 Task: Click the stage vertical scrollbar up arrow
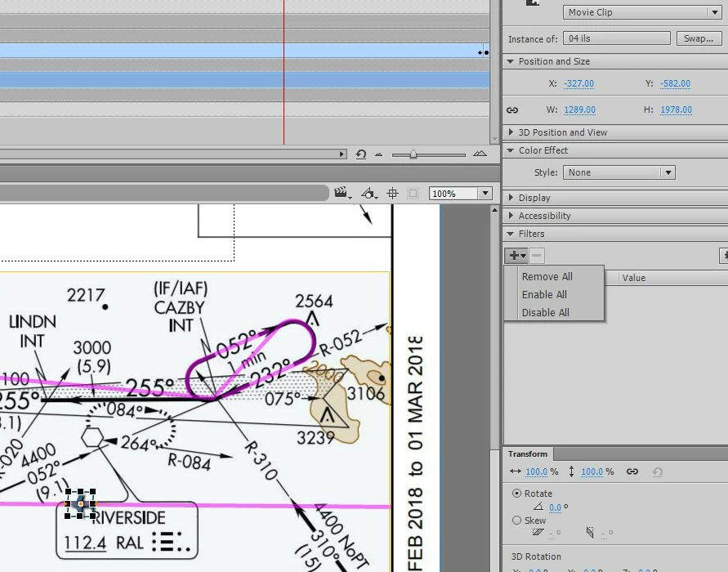click(494, 210)
